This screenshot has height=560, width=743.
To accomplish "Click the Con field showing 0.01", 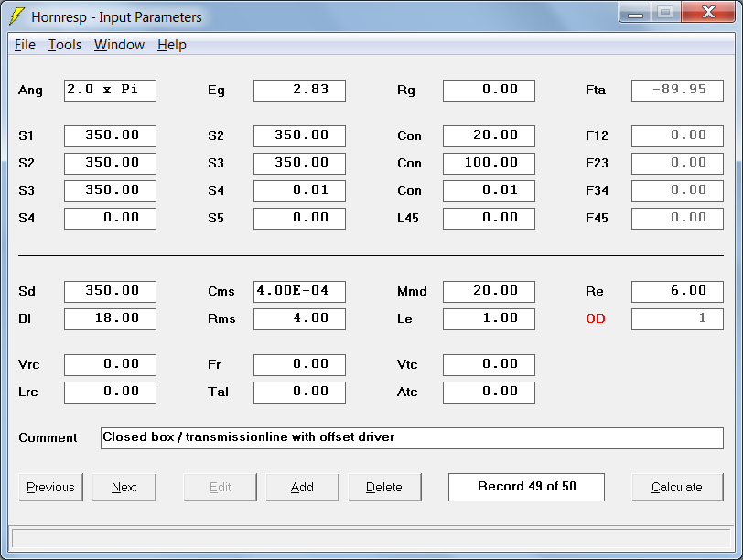I will coord(489,191).
